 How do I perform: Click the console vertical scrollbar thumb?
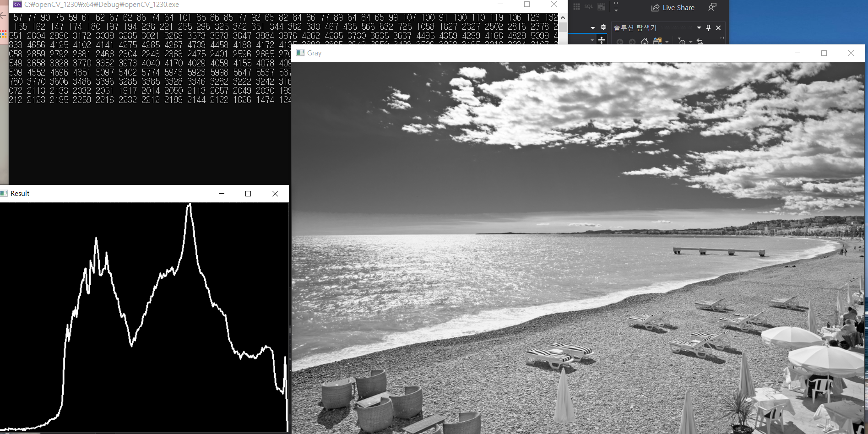(x=563, y=27)
